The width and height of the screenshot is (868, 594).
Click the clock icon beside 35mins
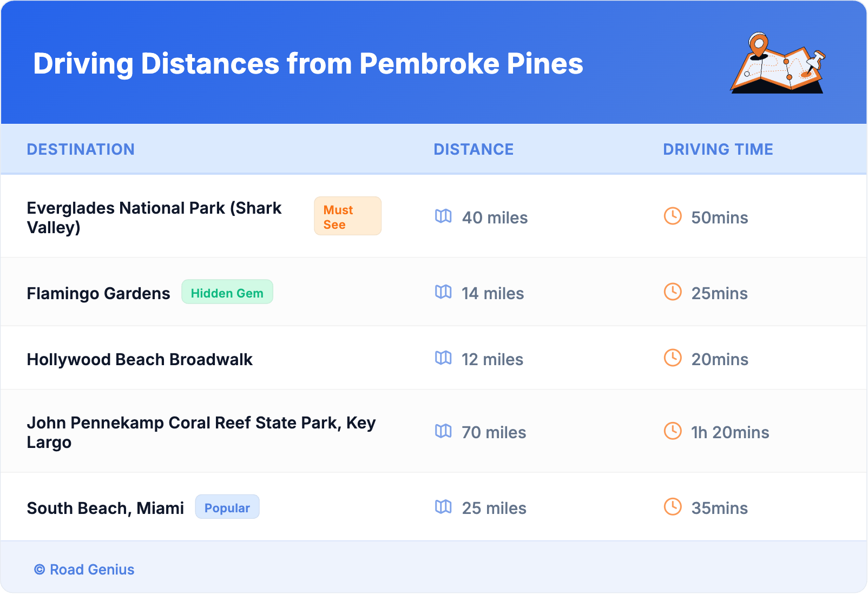click(673, 507)
